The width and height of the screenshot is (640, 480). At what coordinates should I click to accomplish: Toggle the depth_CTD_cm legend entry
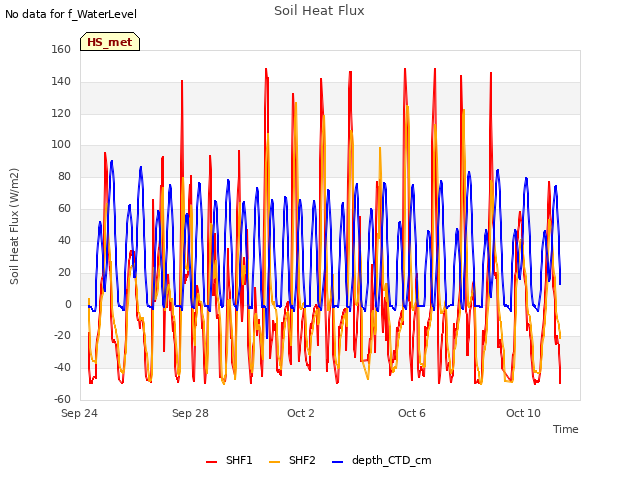382,460
